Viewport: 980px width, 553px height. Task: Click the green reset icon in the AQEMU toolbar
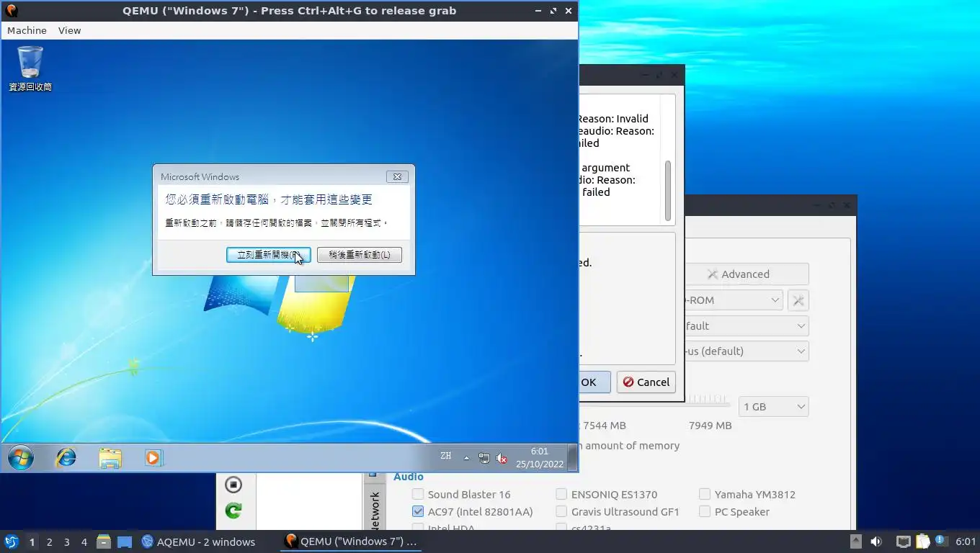pyautogui.click(x=233, y=511)
